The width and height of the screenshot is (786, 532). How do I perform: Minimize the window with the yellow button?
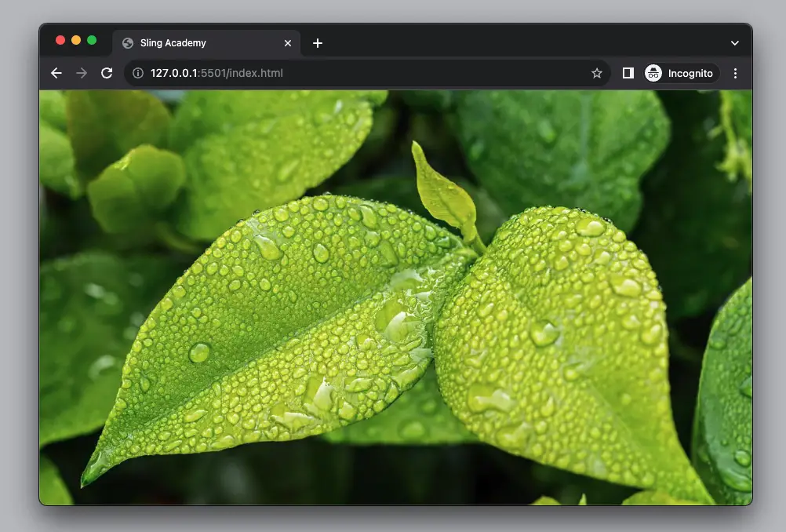[76, 40]
